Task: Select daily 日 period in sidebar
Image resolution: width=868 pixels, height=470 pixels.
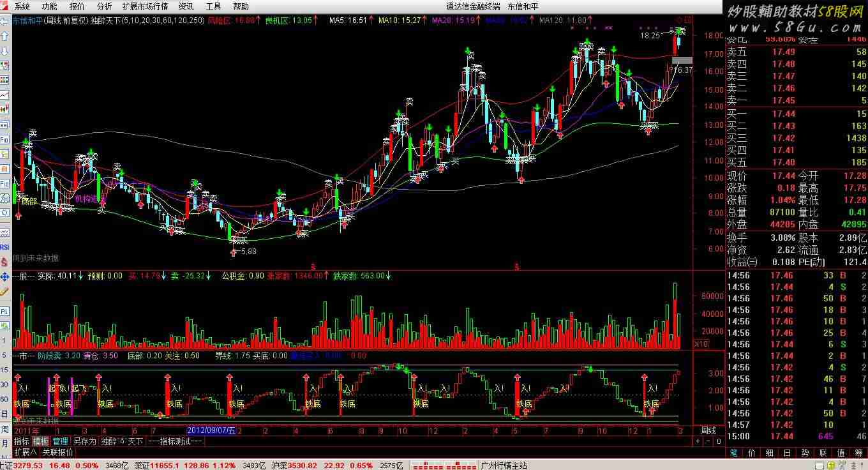Action: point(4,414)
